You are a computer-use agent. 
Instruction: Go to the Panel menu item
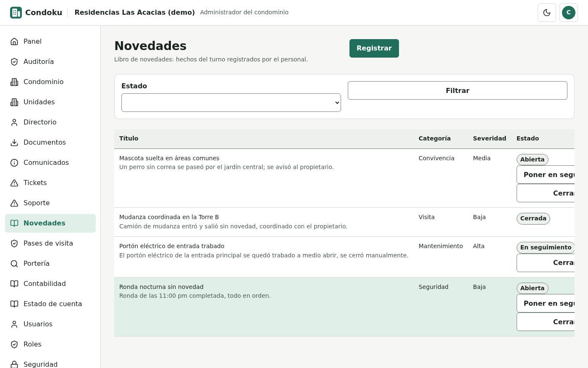[50, 41]
